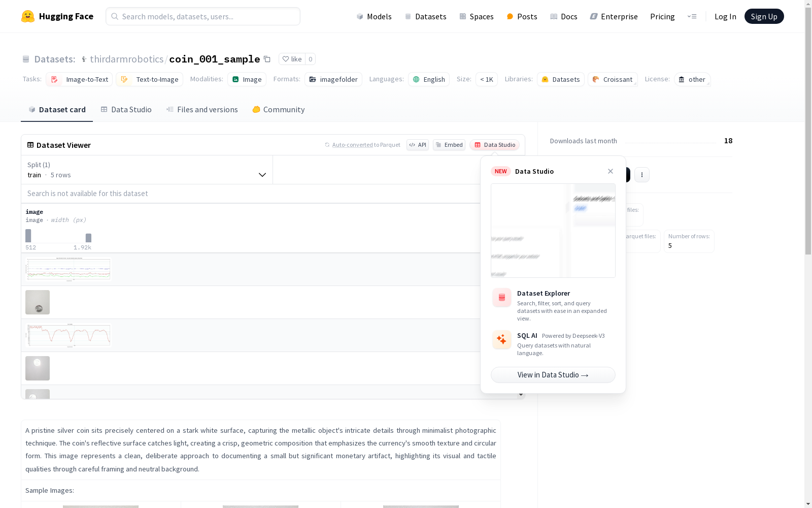Click the disabled dataset search field
The width and height of the screenshot is (812, 508).
click(x=251, y=194)
